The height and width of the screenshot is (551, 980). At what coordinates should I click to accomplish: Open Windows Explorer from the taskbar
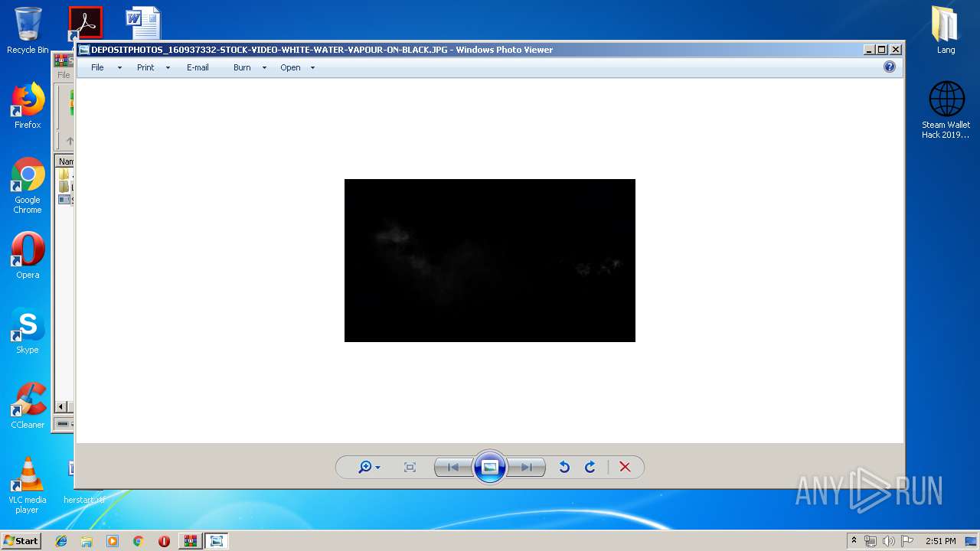87,541
